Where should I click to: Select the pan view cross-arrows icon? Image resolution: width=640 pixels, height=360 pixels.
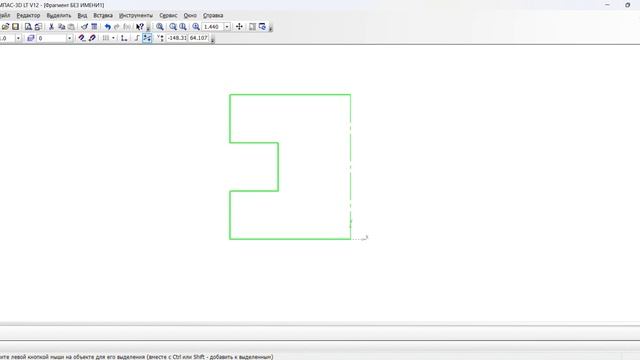[x=239, y=27]
